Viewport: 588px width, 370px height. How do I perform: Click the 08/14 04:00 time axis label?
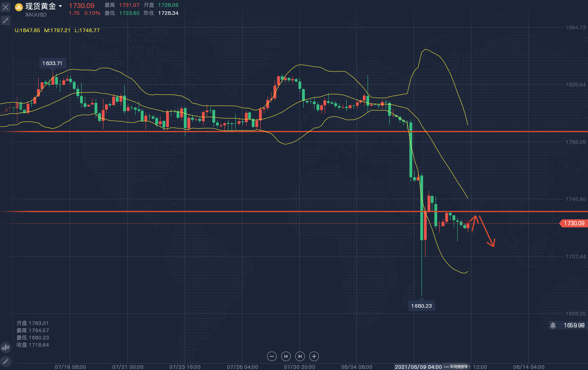pyautogui.click(x=529, y=367)
